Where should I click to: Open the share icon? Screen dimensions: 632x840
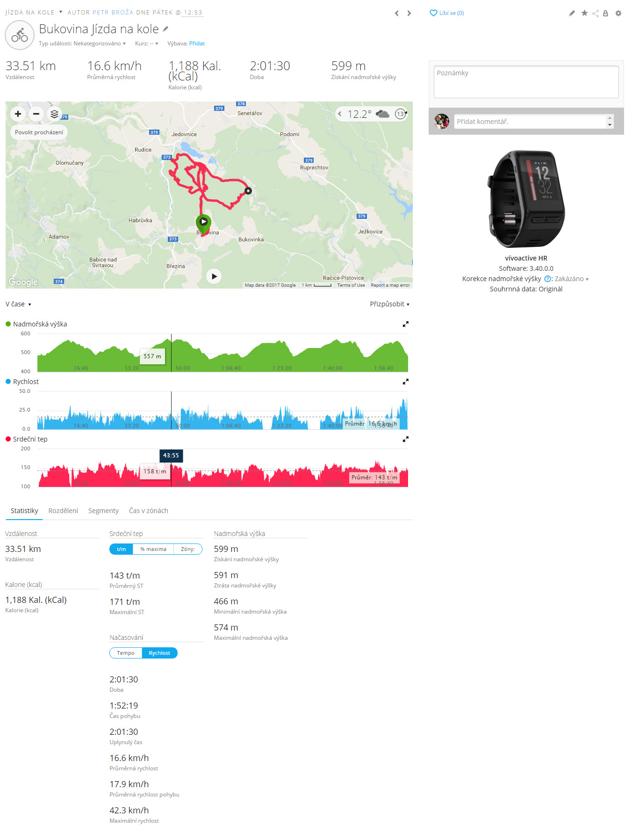pyautogui.click(x=595, y=13)
